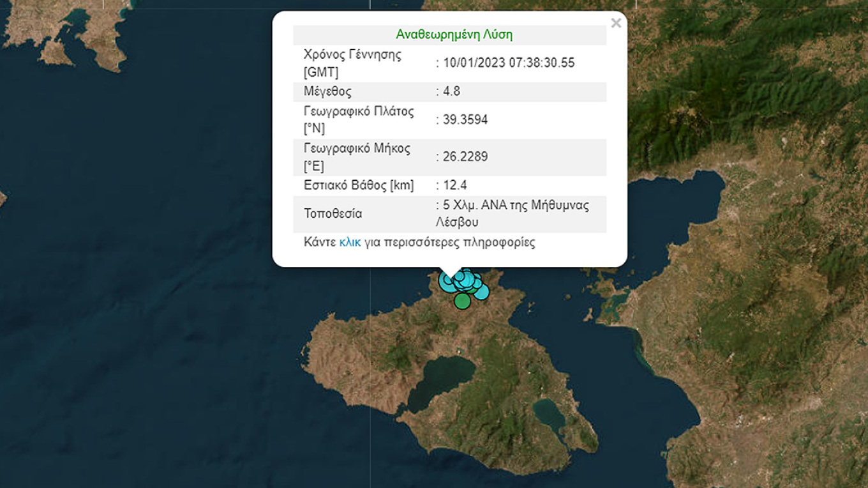Click the small green marker within the cluster
868x488 pixels.
point(472,290)
